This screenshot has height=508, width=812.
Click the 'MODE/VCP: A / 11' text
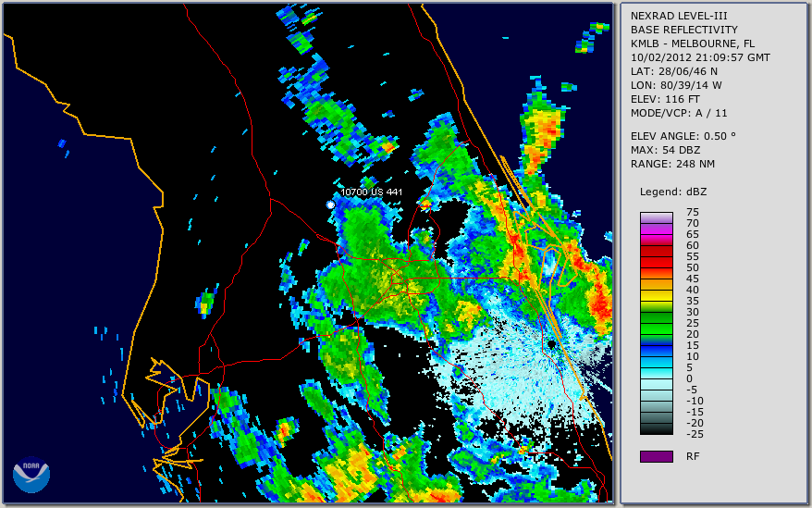coord(679,113)
